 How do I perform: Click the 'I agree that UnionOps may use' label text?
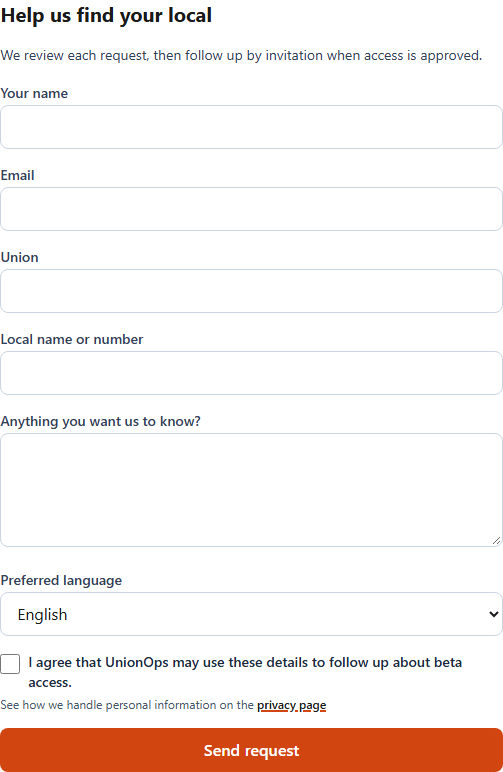point(245,672)
